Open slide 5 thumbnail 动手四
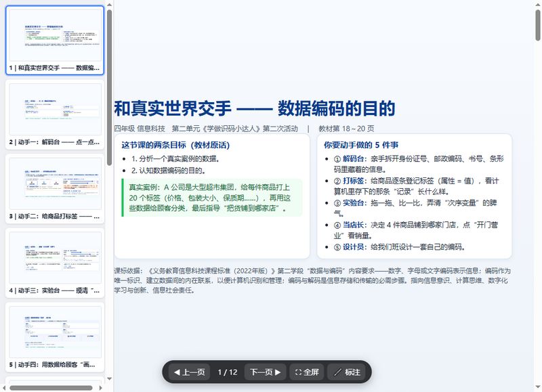The image size is (542, 392). (x=55, y=337)
